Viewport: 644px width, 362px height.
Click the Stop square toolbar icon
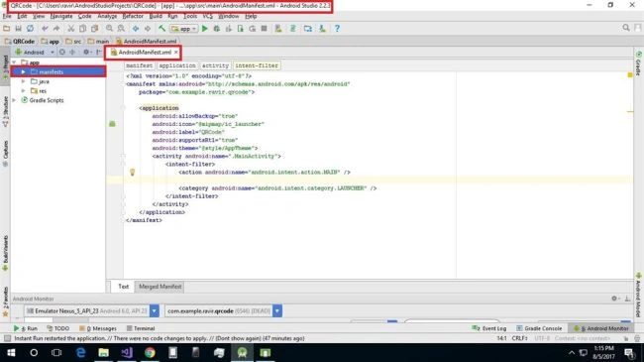tap(265, 29)
